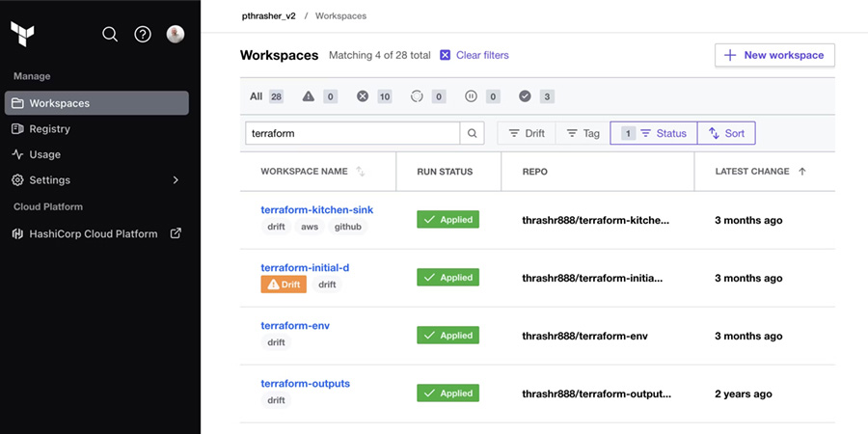This screenshot has height=434, width=868.
Task: Filter by applied checkmark circle icon
Action: coord(525,96)
